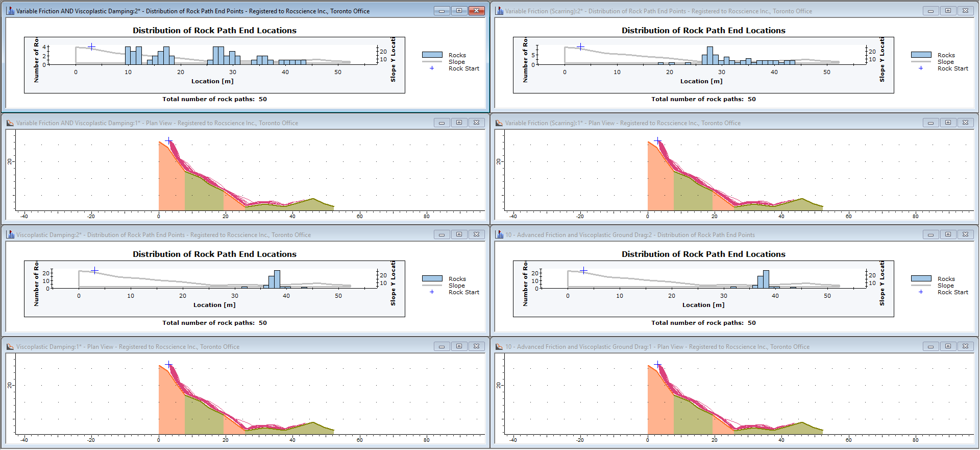Click slope icon of Variable Friction (Scarring):1 Plan View

click(499, 123)
